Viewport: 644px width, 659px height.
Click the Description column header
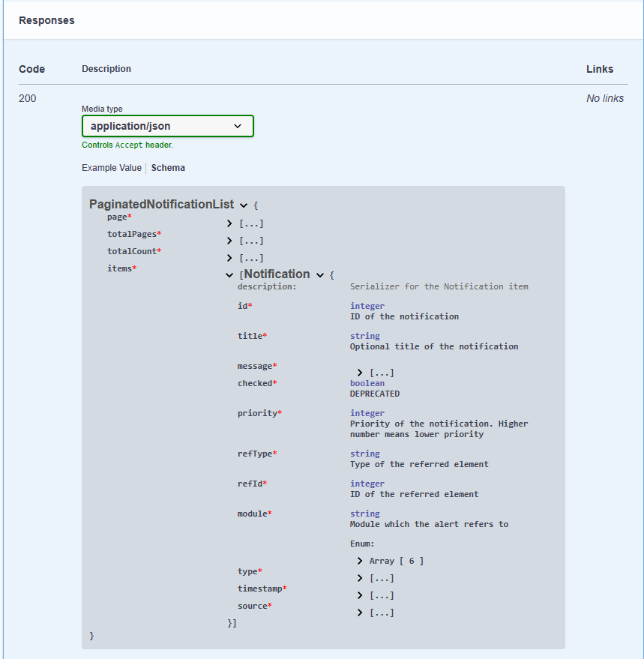[106, 69]
